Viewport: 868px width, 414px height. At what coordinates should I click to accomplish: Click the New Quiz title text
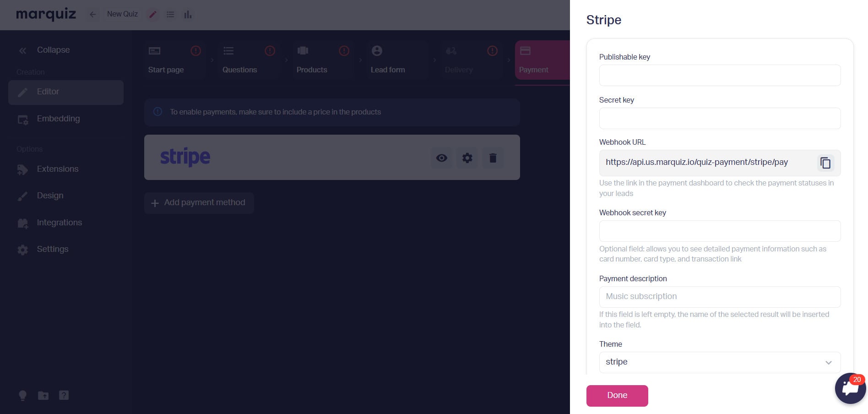point(122,14)
